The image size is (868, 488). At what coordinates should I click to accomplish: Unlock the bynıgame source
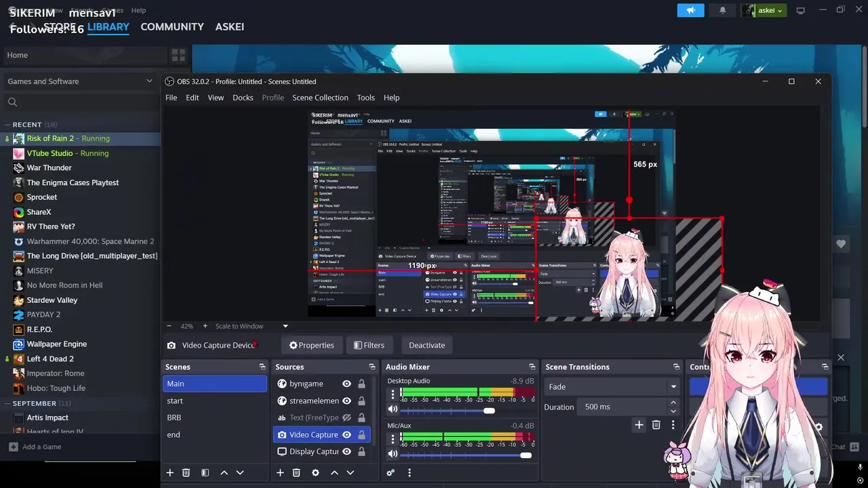(361, 384)
